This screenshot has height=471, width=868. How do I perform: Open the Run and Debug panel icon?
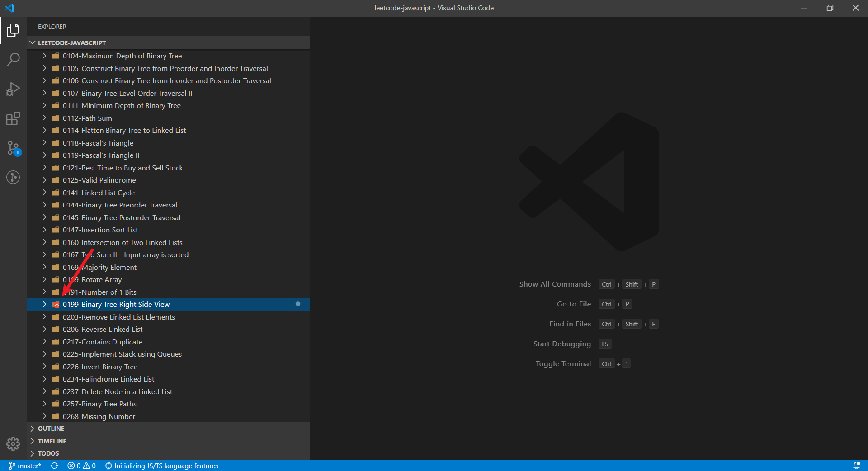pos(13,89)
